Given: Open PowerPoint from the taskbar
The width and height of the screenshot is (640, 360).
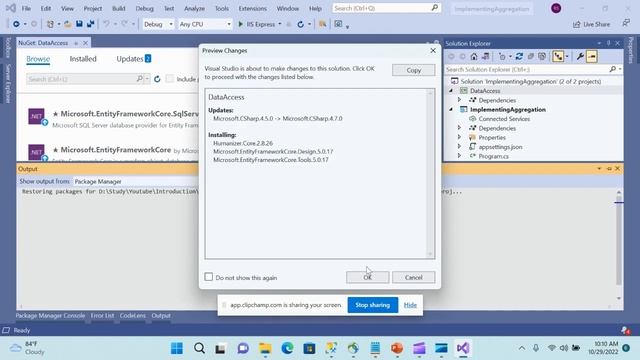Looking at the screenshot, I should tap(397, 348).
